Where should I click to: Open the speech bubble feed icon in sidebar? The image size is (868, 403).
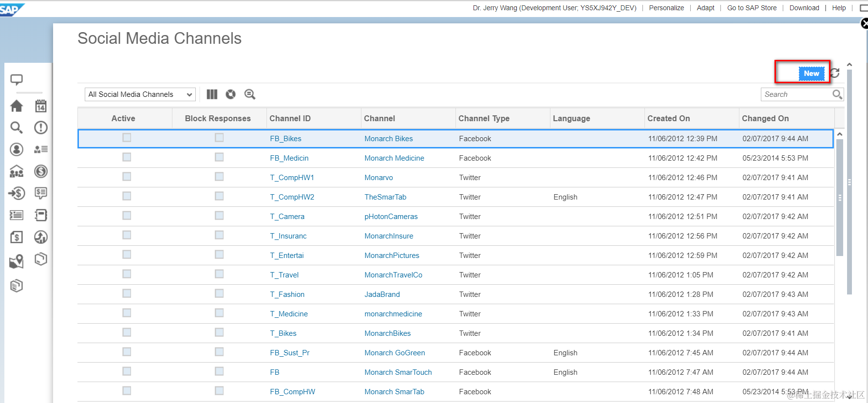tap(17, 79)
